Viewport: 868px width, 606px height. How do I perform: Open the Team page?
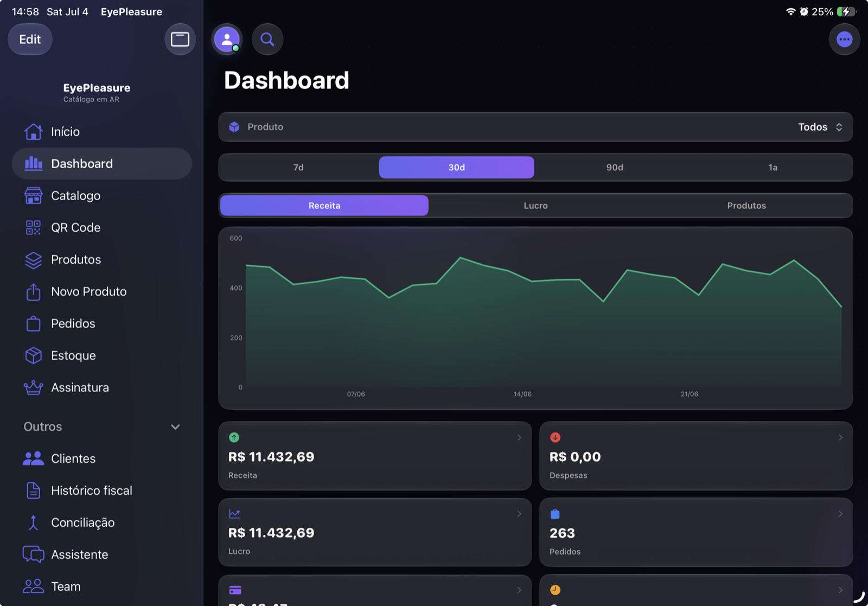[x=101, y=586]
